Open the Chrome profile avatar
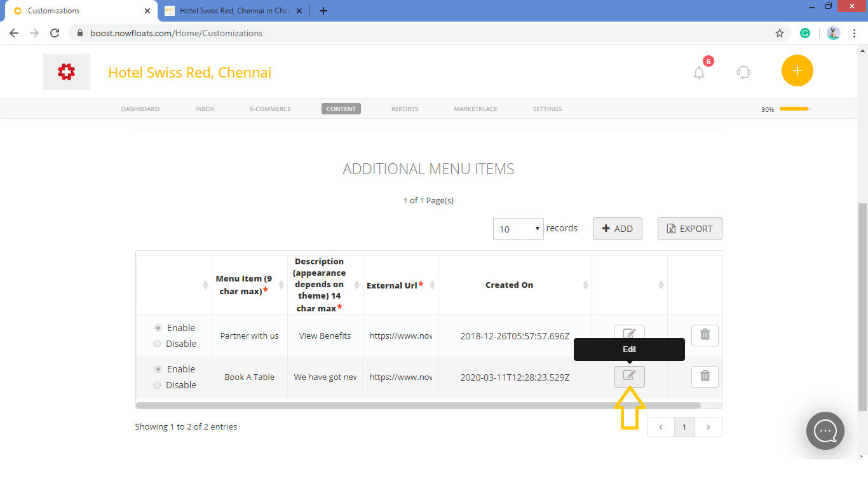 (x=834, y=33)
